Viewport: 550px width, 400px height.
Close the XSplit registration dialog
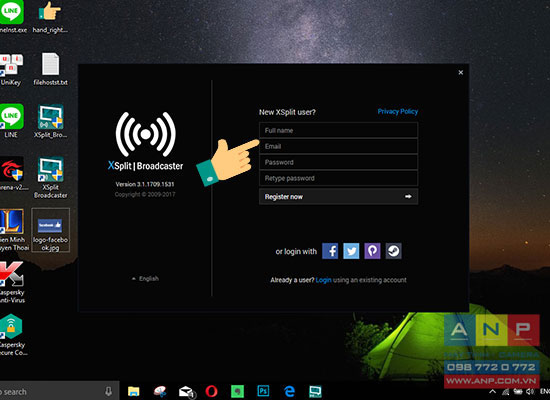(x=461, y=72)
